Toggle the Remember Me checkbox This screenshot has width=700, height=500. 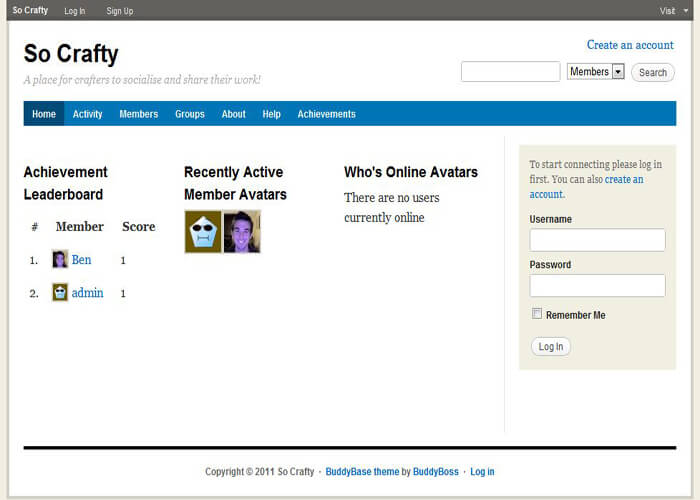[537, 313]
